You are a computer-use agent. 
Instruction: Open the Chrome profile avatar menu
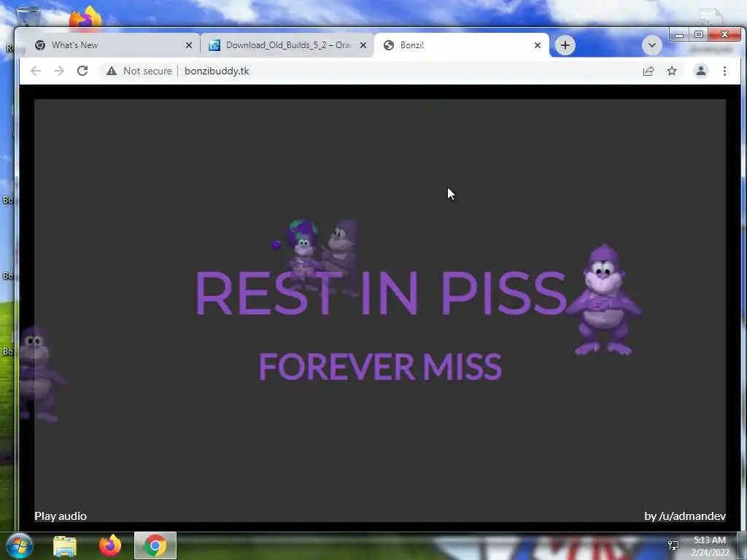701,71
